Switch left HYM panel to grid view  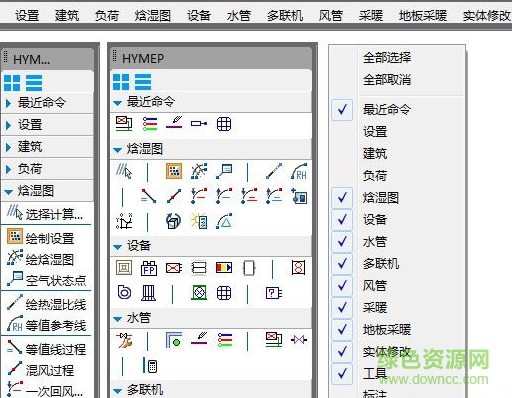click(12, 83)
